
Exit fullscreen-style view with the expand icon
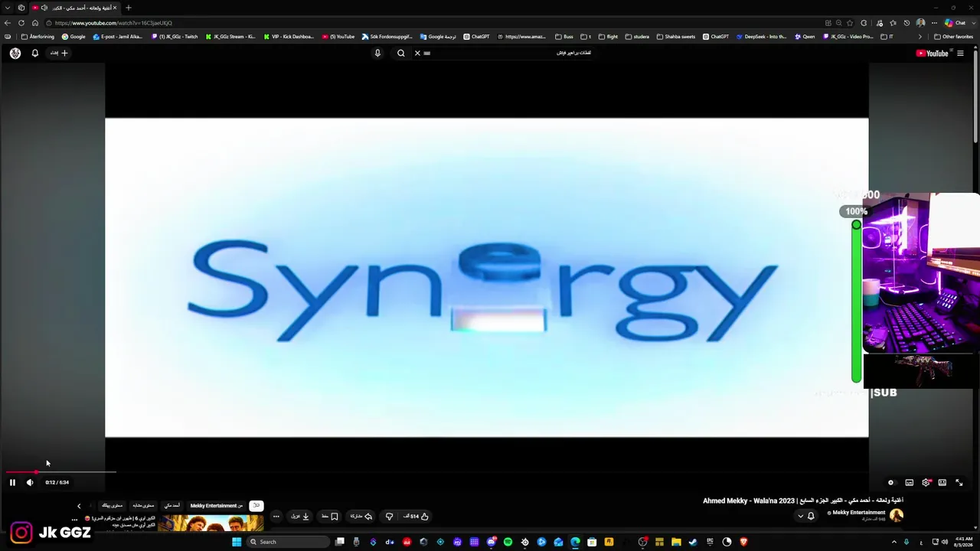(x=959, y=482)
